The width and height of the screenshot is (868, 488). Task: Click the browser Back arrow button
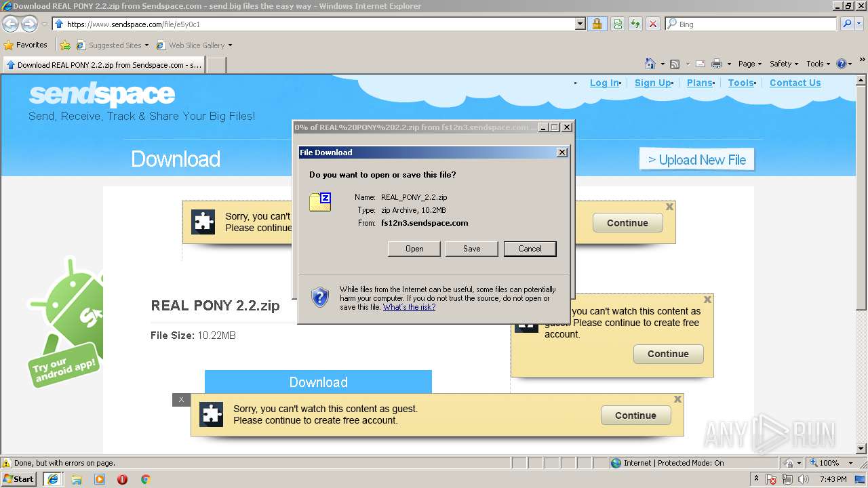click(x=11, y=24)
